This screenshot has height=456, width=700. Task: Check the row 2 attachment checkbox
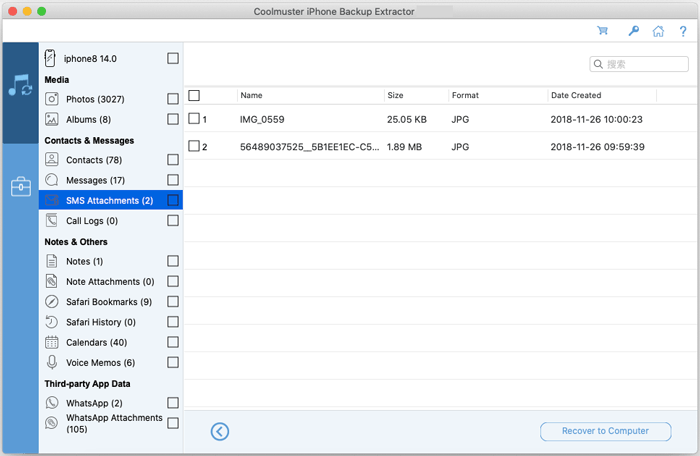(x=194, y=146)
